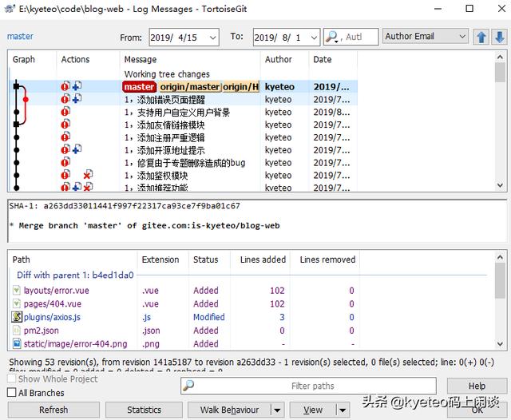Click the Help button
Viewport: 511px width, 420px height.
(x=477, y=386)
